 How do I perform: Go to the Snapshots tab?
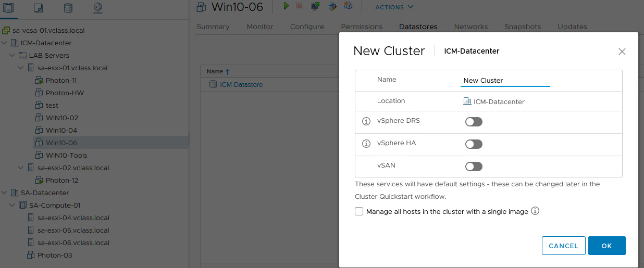(x=523, y=27)
